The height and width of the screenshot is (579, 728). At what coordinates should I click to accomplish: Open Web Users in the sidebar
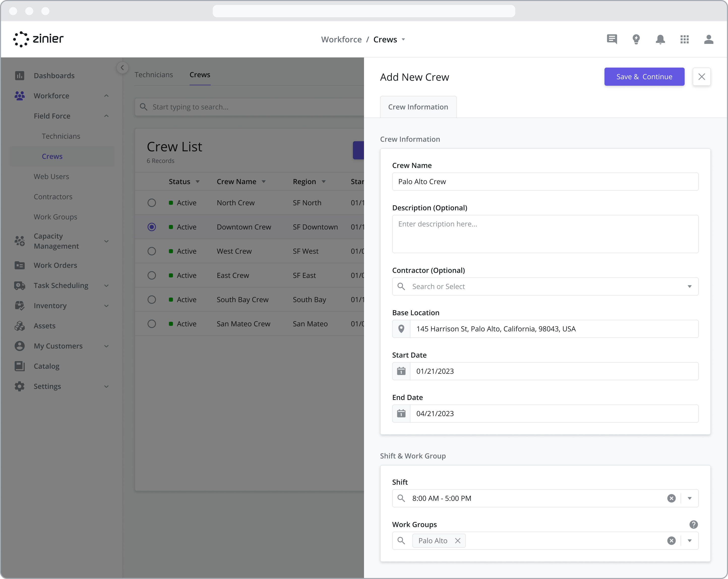[x=51, y=176]
